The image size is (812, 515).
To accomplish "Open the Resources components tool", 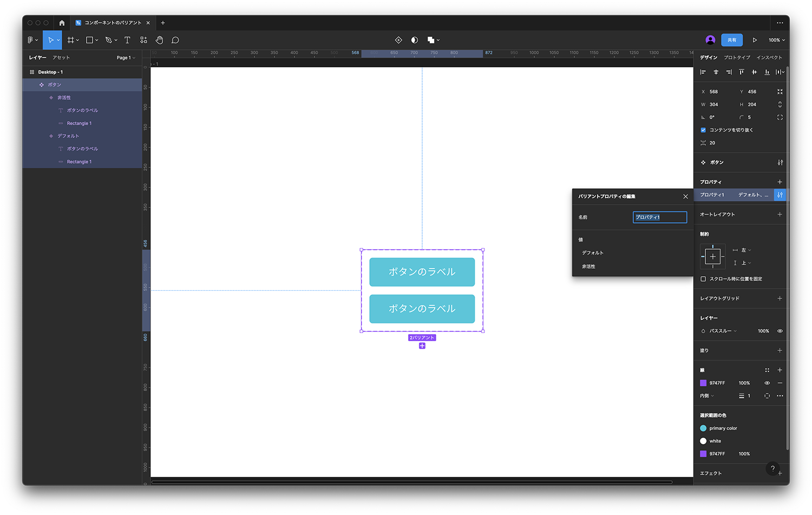I will [143, 40].
